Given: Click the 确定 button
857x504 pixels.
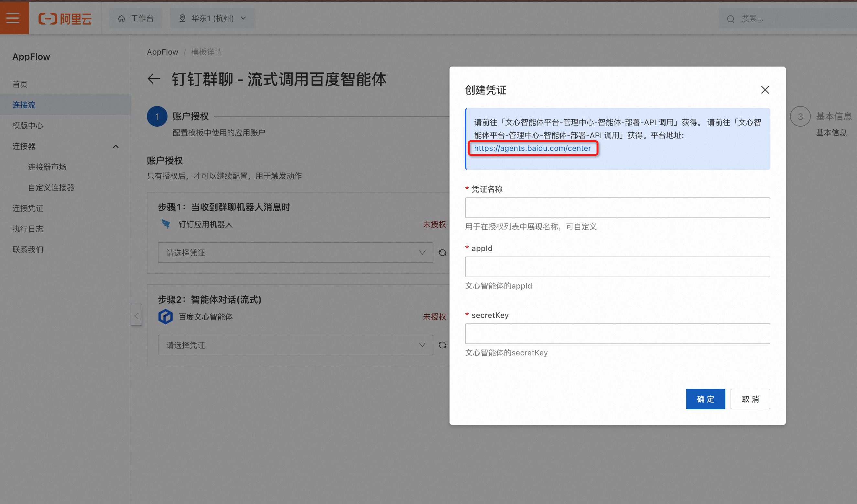Looking at the screenshot, I should 705,399.
